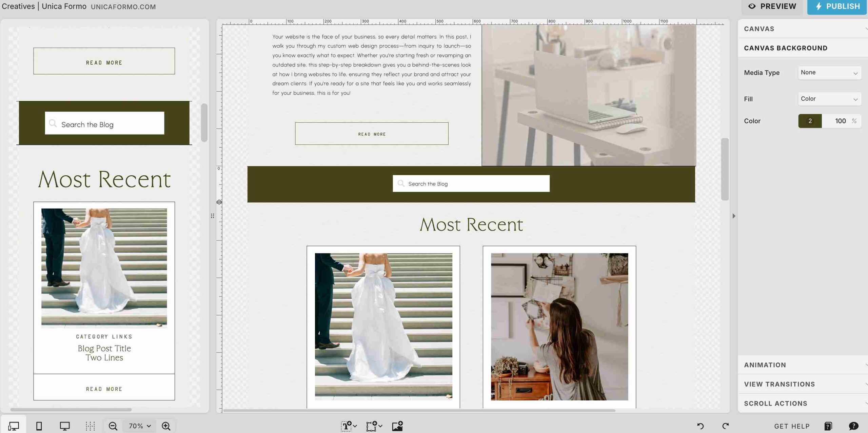868x433 pixels.
Task: Click the Publish button
Action: click(837, 6)
